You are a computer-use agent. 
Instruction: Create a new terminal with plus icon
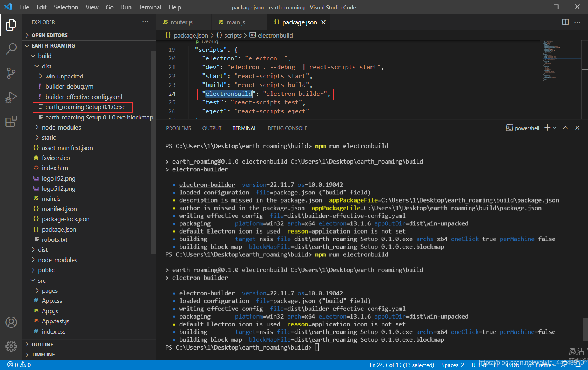click(x=547, y=128)
